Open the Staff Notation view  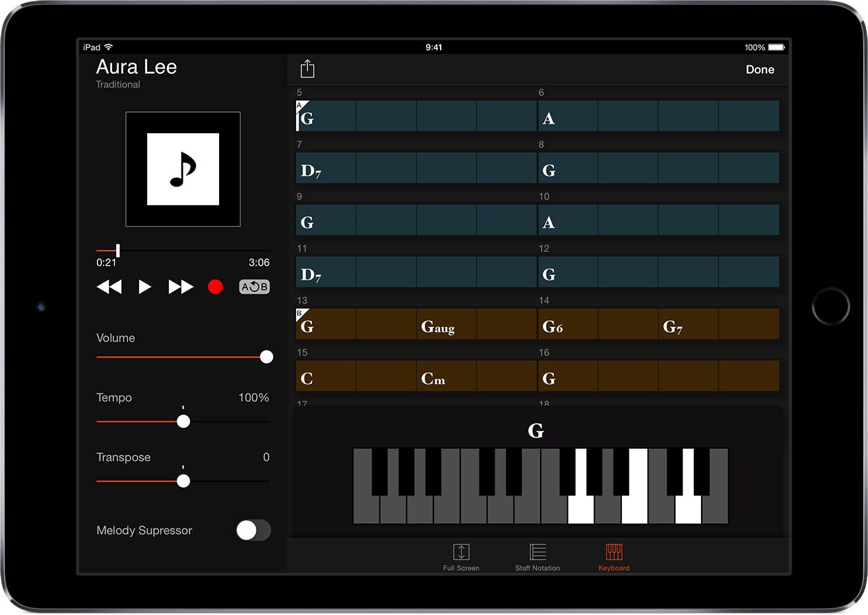[538, 556]
